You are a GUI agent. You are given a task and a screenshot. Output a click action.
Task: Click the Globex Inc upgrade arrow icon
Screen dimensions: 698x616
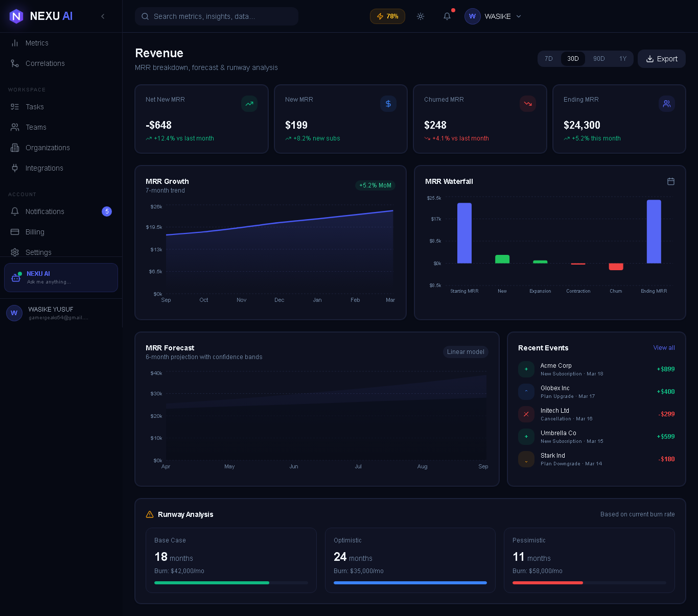point(526,392)
